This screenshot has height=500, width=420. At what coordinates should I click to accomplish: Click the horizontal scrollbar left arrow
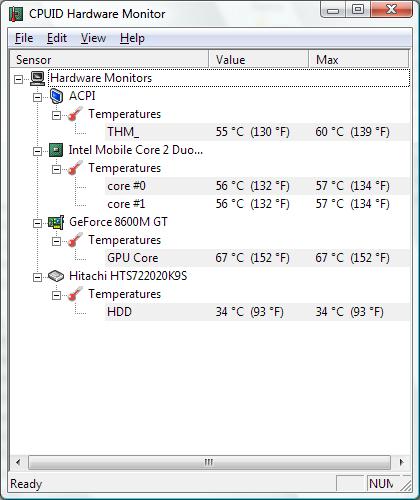coord(18,462)
